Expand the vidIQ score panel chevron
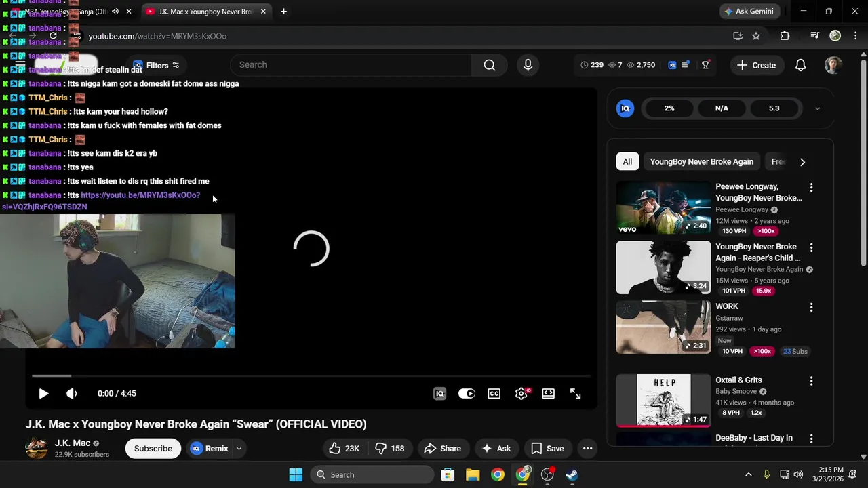 click(817, 108)
